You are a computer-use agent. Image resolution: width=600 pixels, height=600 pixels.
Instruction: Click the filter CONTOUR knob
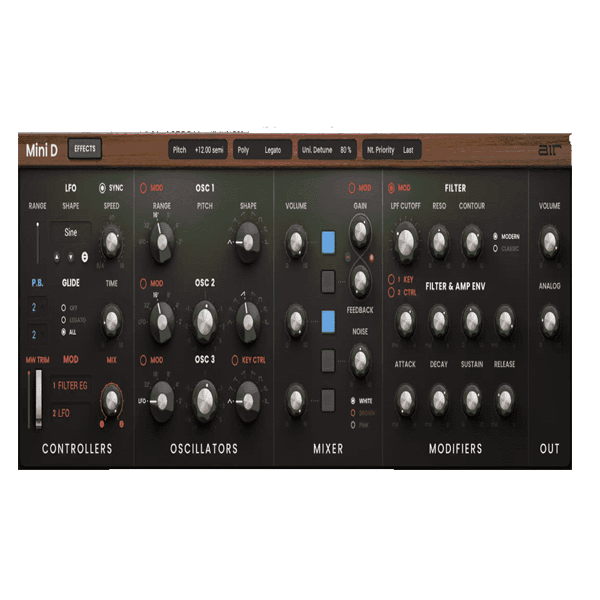[472, 243]
